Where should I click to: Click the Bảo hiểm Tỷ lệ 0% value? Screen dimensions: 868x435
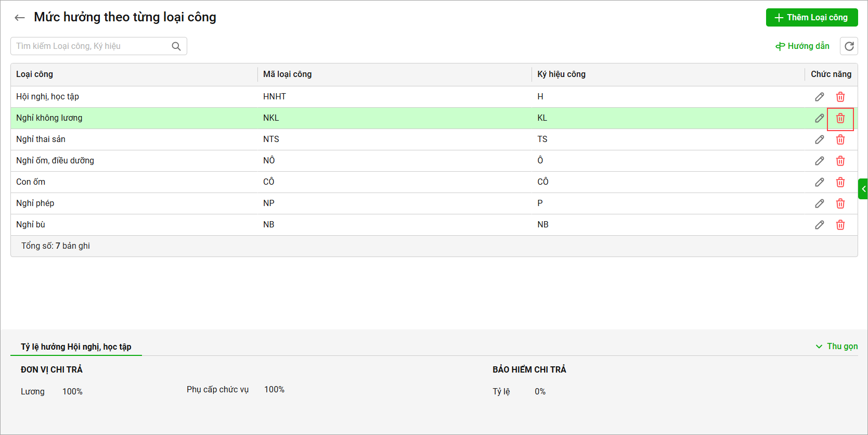coord(540,392)
